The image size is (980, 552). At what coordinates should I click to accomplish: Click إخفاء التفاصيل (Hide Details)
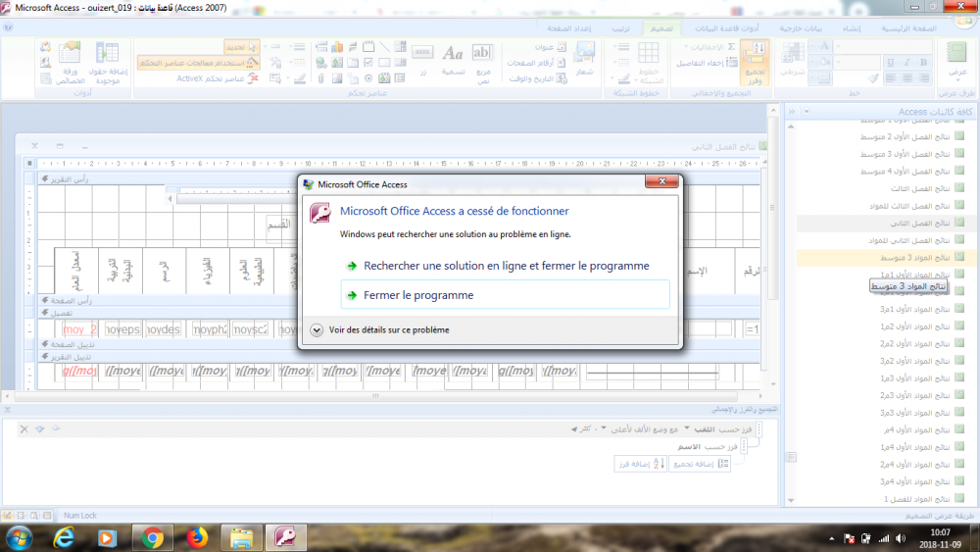click(707, 63)
